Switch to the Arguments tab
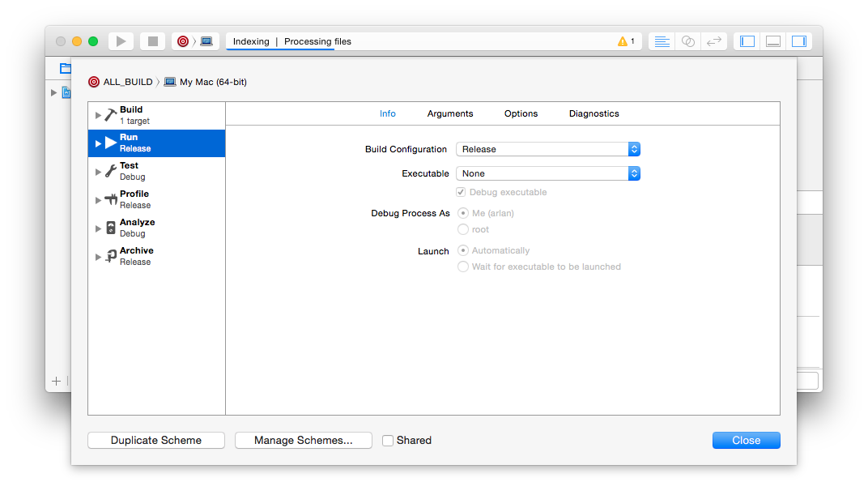Viewport: 868px width, 482px height. 450,113
